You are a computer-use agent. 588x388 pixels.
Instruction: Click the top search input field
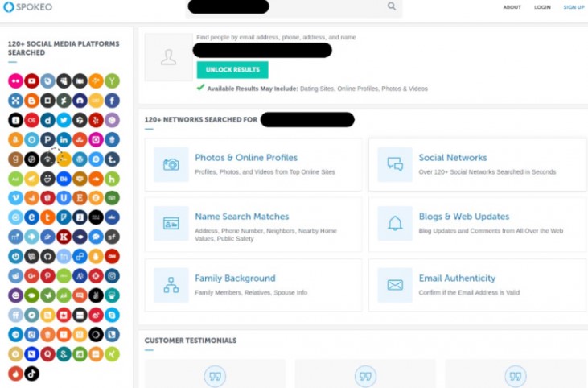click(x=294, y=6)
